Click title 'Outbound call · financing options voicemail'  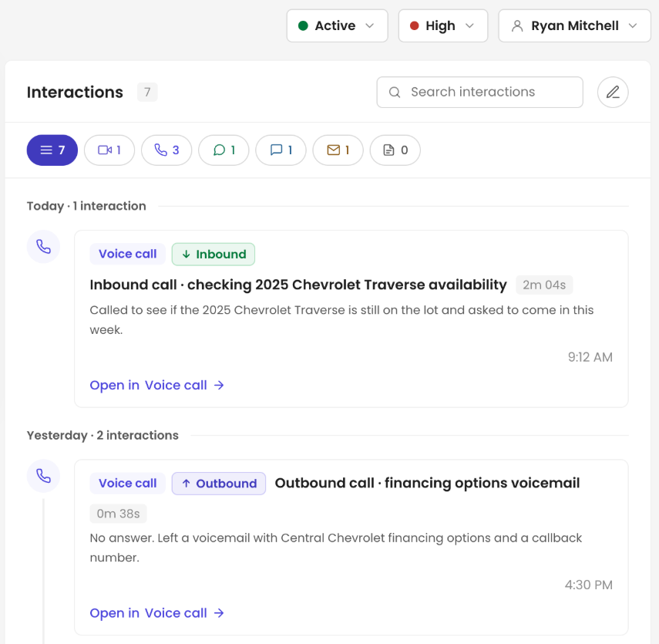[427, 483]
